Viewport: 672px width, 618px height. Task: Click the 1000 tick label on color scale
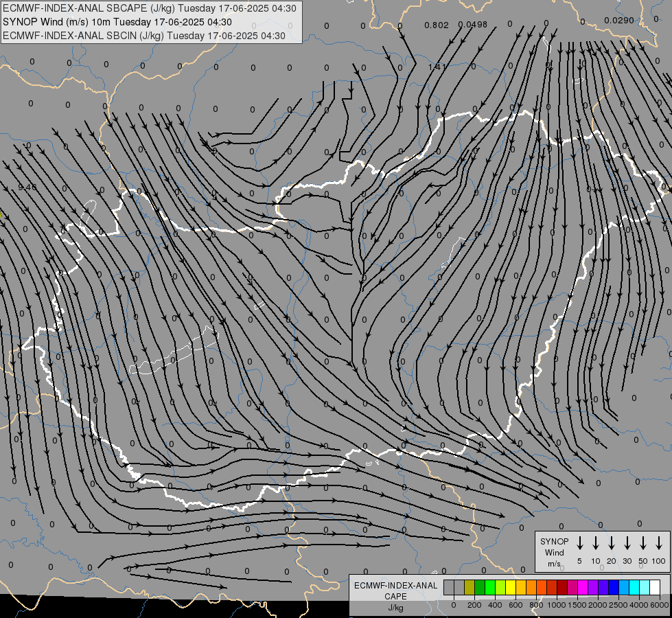pyautogui.click(x=557, y=605)
